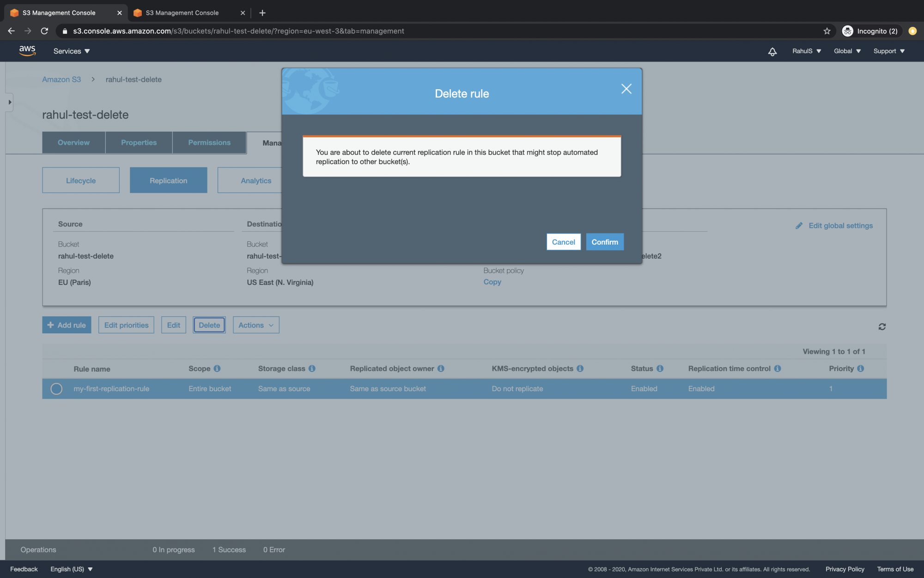Switch to the Overview tab
The image size is (924, 578).
pos(73,142)
